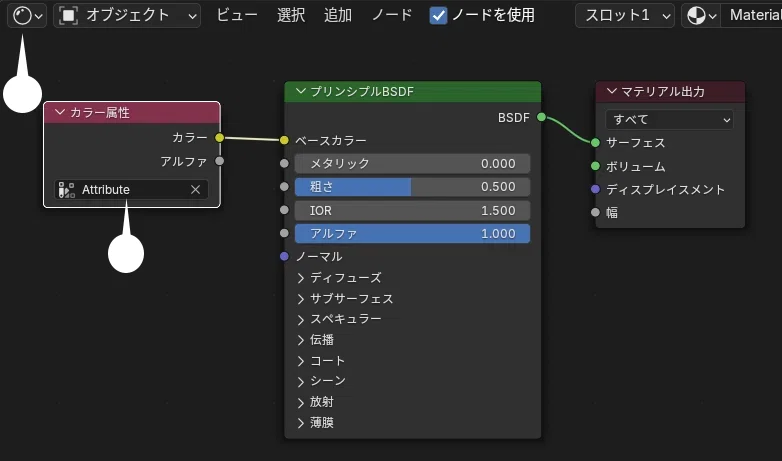Click the Attribute name field

(131, 190)
